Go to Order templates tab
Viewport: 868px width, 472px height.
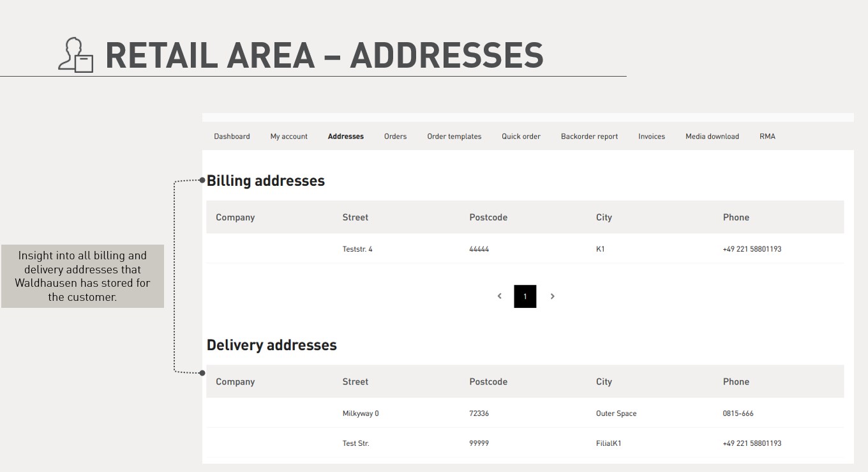pos(454,137)
